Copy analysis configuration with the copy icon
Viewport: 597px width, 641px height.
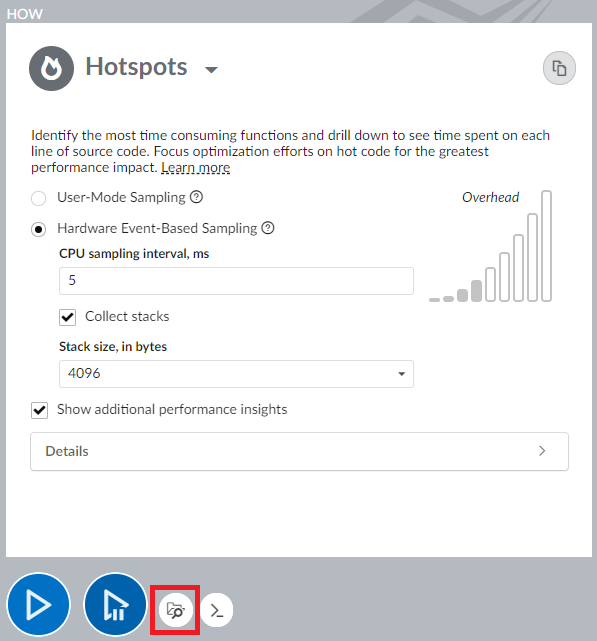559,68
